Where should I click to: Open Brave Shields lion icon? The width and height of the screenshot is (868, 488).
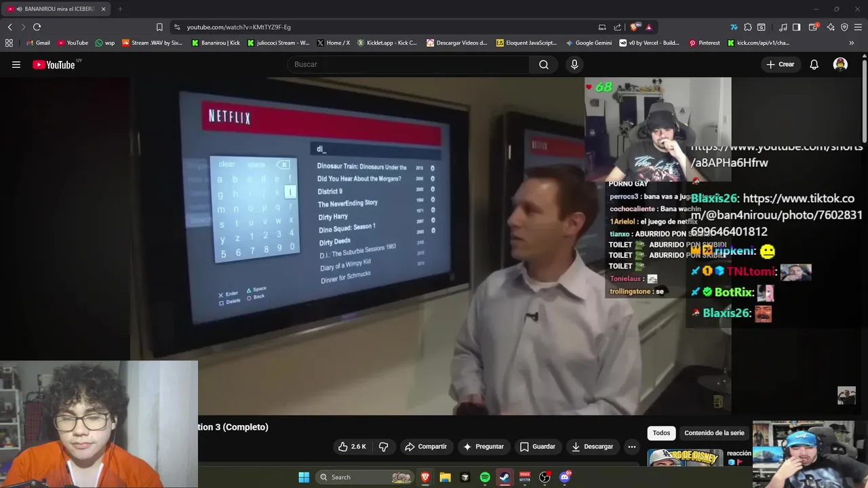click(634, 27)
